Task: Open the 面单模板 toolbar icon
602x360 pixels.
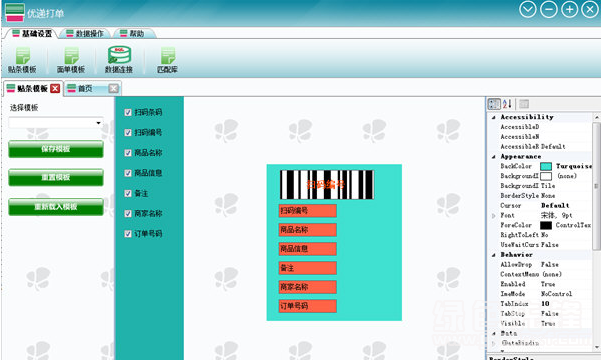Action: (x=71, y=60)
